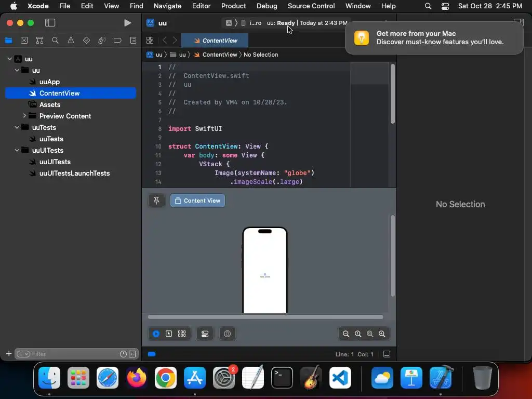Open canvas Device Settings
The image size is (532, 399).
pyautogui.click(x=205, y=334)
